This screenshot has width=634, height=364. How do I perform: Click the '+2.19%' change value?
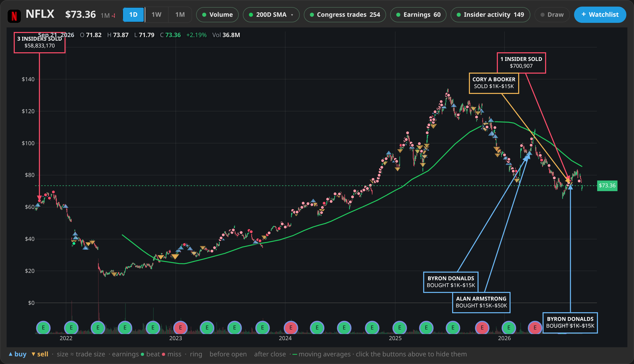pos(196,35)
